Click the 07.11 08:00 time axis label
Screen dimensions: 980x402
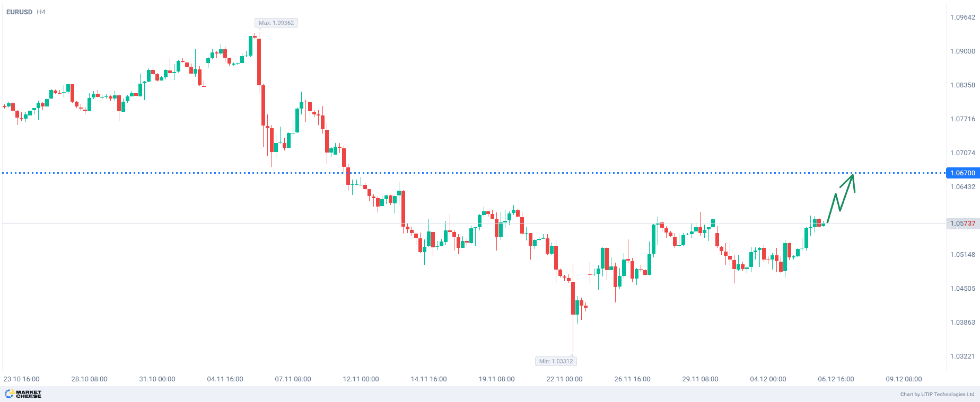click(293, 379)
